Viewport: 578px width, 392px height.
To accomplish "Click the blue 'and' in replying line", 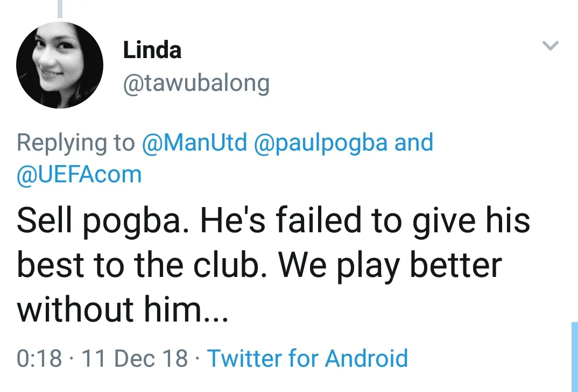I will [x=414, y=143].
